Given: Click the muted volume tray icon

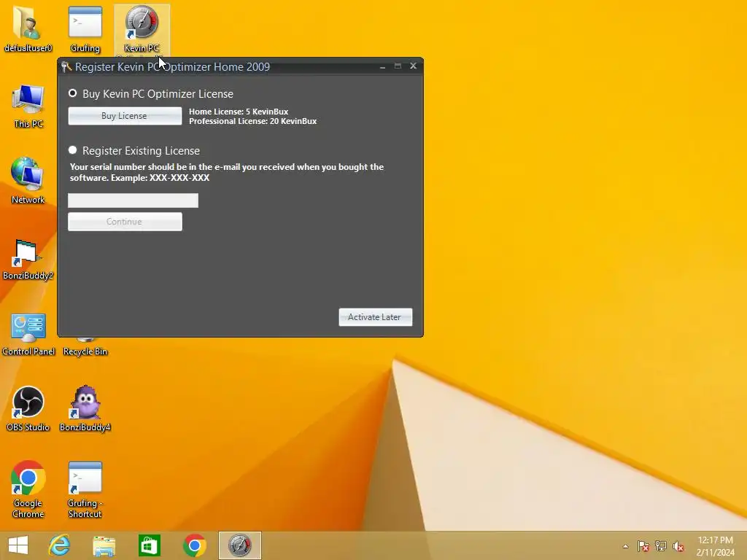Looking at the screenshot, I should click(678, 546).
